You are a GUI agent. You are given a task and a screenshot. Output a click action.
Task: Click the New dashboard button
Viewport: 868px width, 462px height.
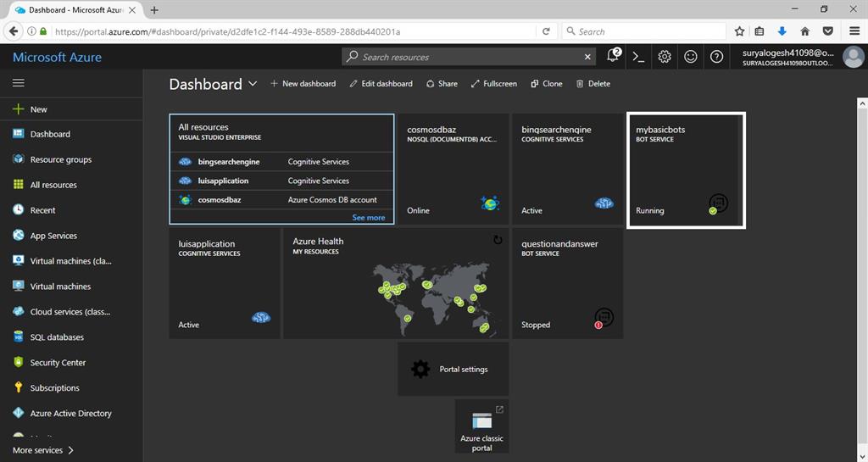[303, 84]
